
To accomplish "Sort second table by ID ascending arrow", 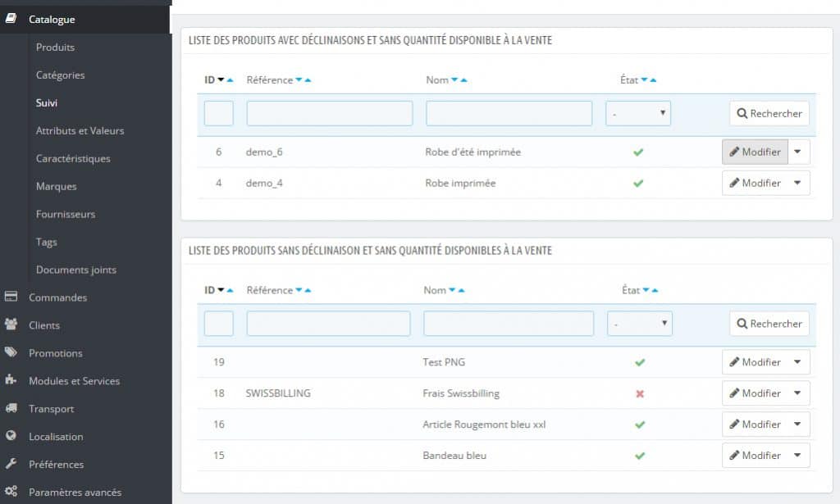I will tap(230, 291).
